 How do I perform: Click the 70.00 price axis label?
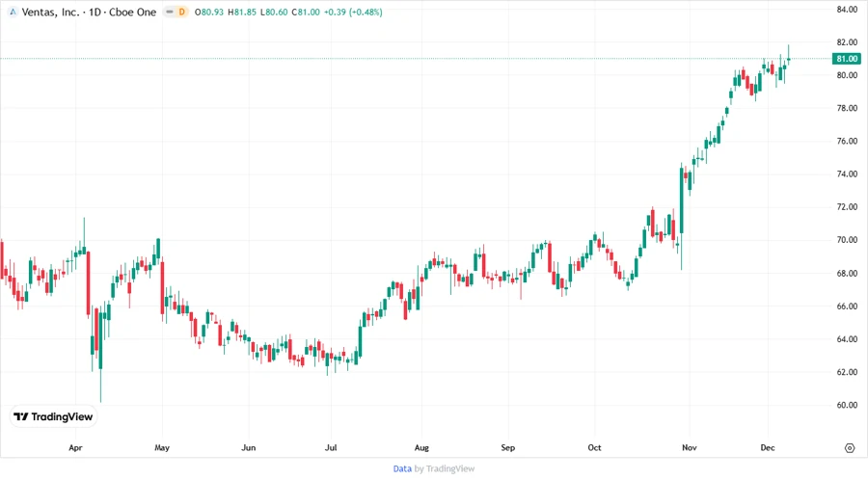pos(847,240)
